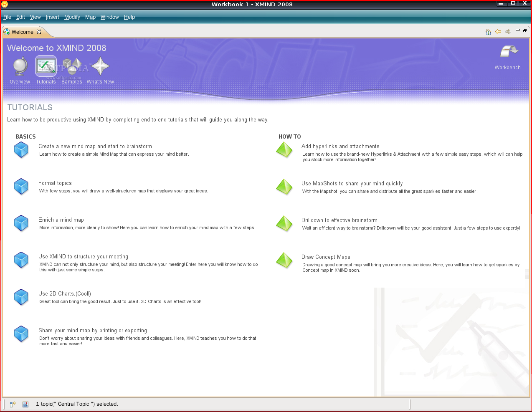Image resolution: width=532 pixels, height=412 pixels.
Task: Open the Help menu
Action: click(x=129, y=17)
